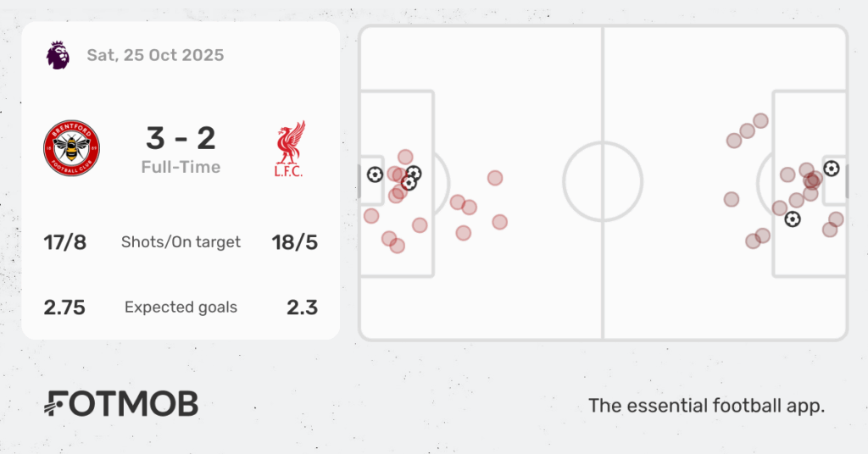Click the lowest goal ball icon in the right penalty area
Image resolution: width=868 pixels, height=454 pixels.
793,219
